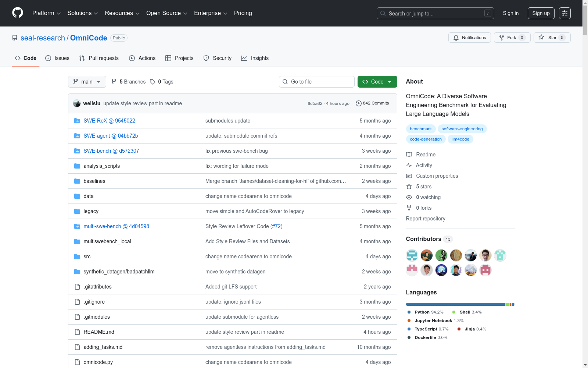Open the synthetic_datagen/badpatchllm folder

119,272
